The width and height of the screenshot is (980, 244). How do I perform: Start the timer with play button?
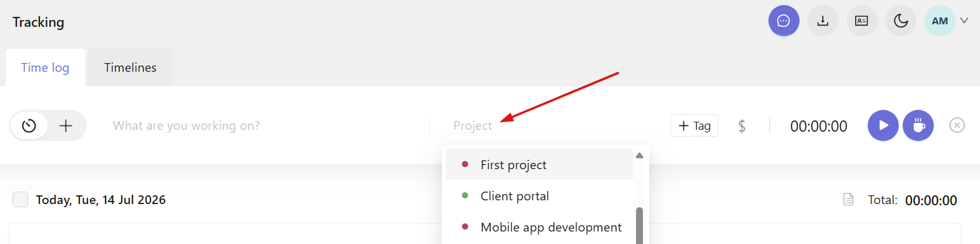(883, 125)
